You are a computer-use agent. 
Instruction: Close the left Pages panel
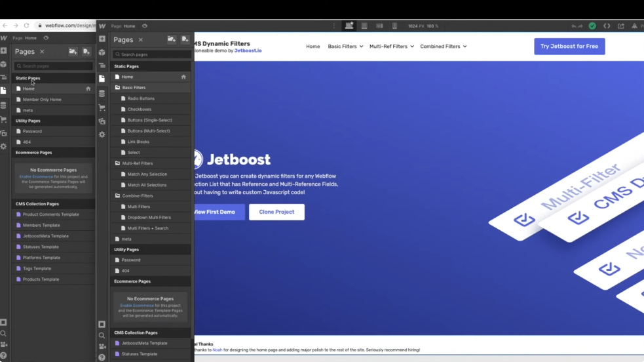pos(42,51)
